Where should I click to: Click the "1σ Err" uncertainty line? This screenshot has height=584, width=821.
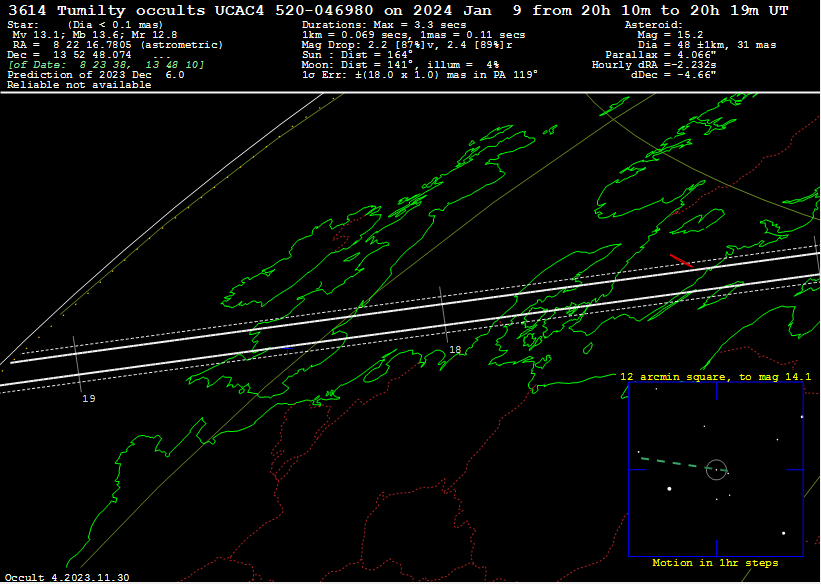pos(420,75)
